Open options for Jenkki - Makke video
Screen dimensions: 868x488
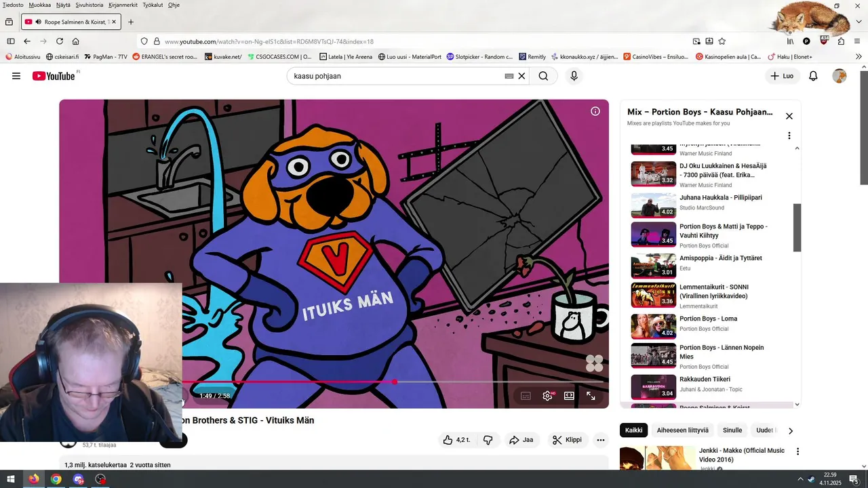tap(797, 451)
